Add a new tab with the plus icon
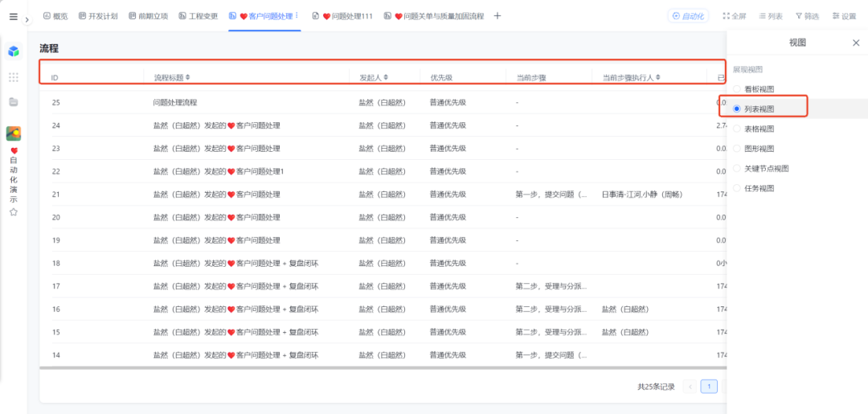 click(x=497, y=16)
